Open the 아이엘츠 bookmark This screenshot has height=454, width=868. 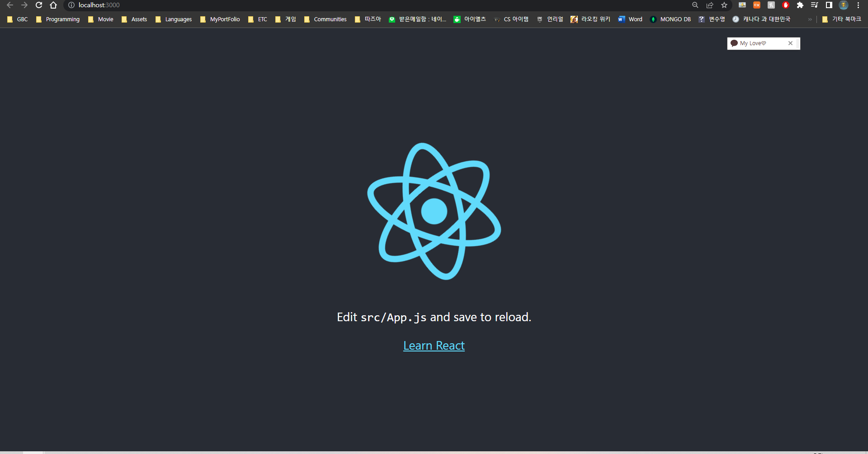pos(470,19)
